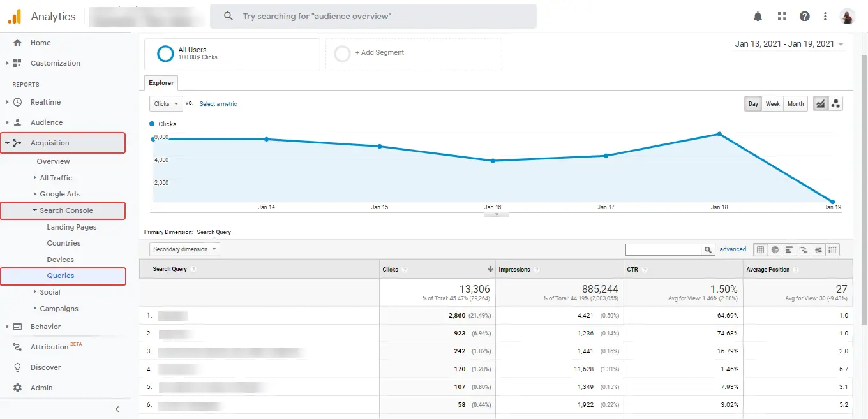Switch to the Explorer tab
Image resolution: width=868 pixels, height=419 pixels.
[x=160, y=82]
